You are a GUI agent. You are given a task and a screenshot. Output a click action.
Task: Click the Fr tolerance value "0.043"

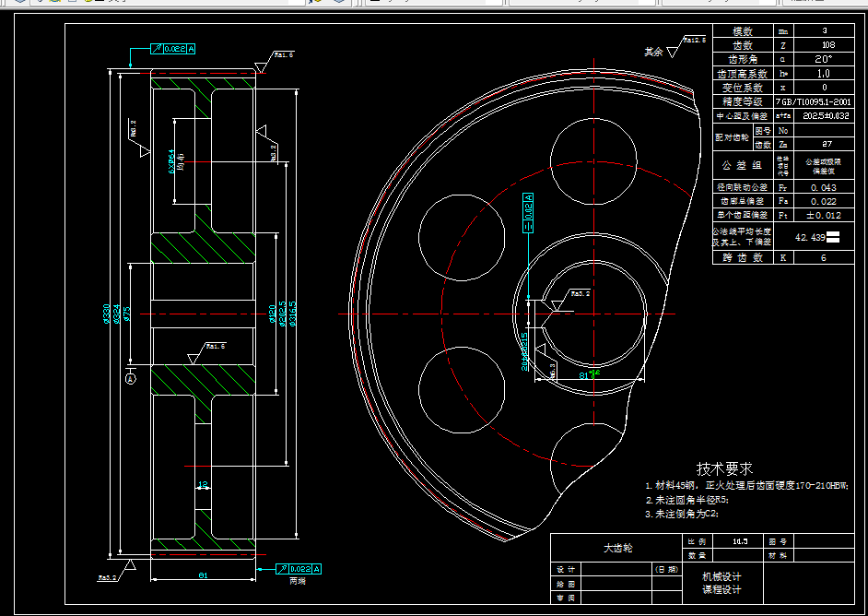824,188
